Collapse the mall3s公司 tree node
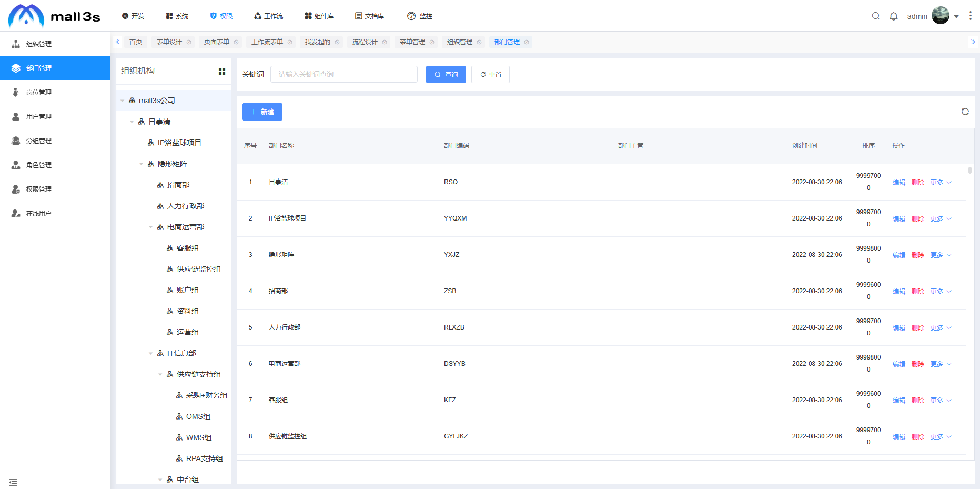The width and height of the screenshot is (980, 489). 122,101
